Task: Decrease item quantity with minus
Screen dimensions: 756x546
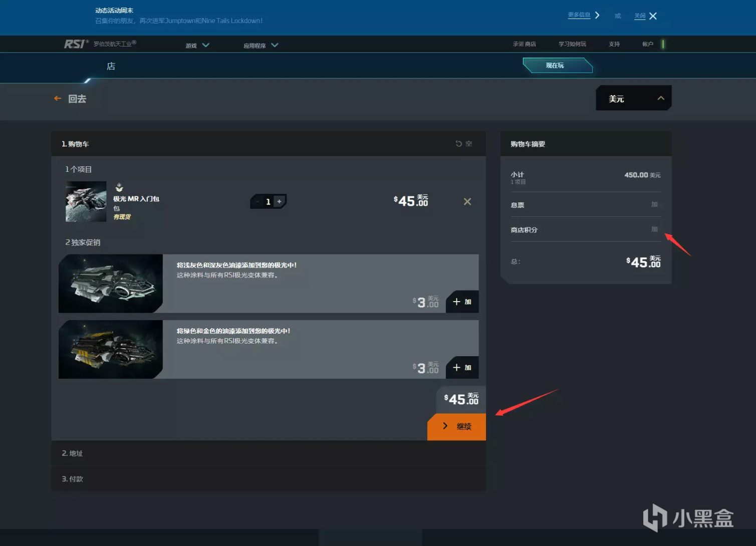Action: click(258, 201)
